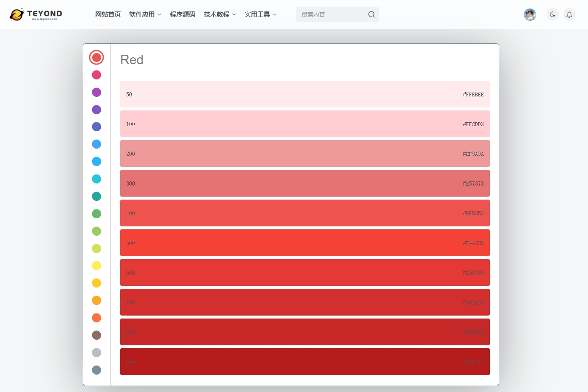Toggle dark mode moon icon
The width and height of the screenshot is (588, 392).
(553, 14)
